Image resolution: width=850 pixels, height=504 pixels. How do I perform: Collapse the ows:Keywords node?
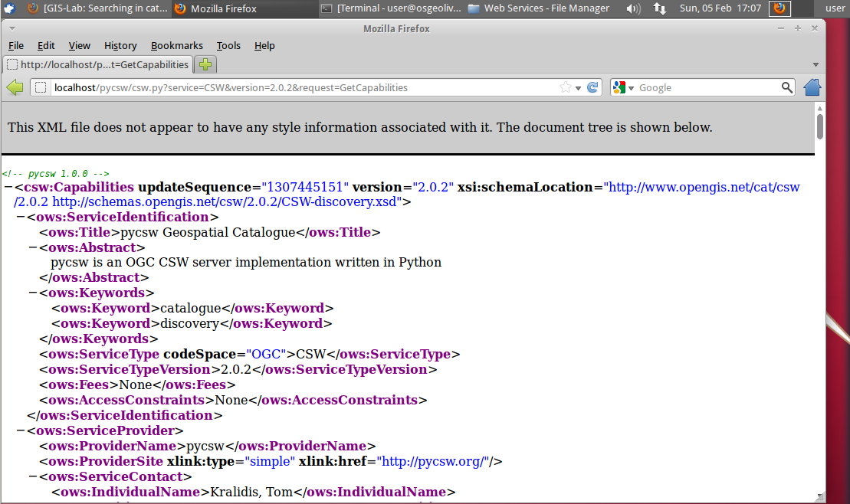point(32,293)
